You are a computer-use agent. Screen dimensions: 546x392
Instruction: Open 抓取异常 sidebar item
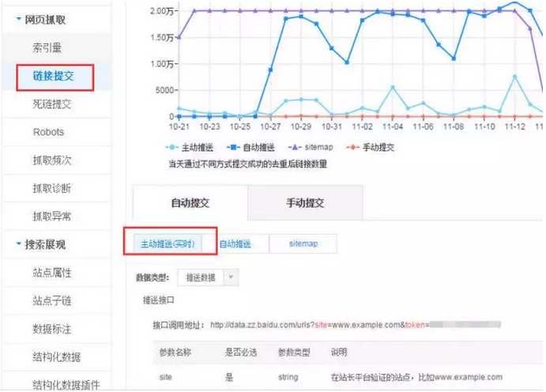click(52, 217)
